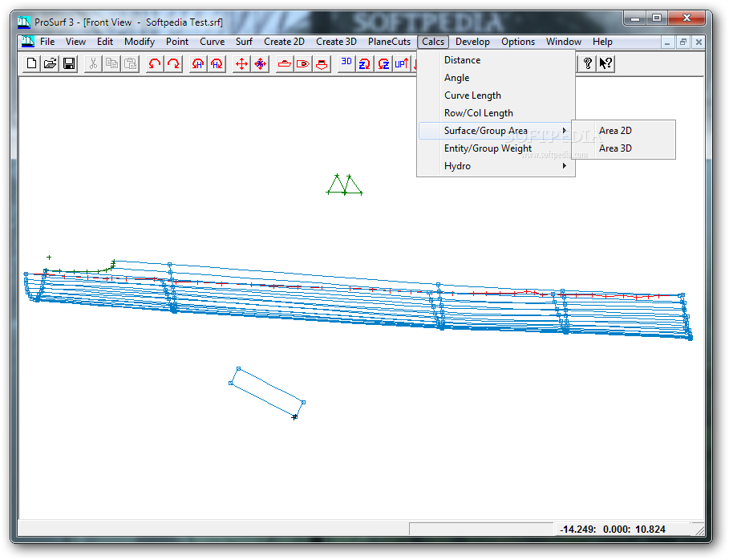Open the Surf menu
This screenshot has width=729, height=560.
coord(244,42)
